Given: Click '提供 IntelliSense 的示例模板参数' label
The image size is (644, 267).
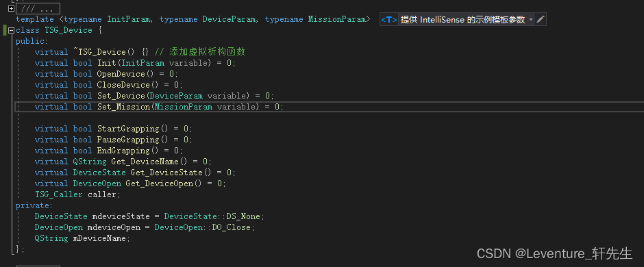Looking at the screenshot, I should [462, 20].
